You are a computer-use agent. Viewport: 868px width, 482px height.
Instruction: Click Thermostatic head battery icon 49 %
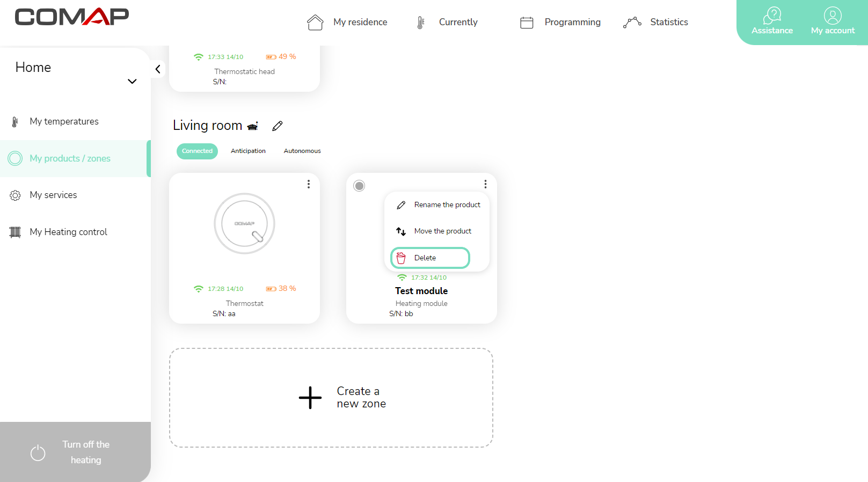tap(272, 57)
